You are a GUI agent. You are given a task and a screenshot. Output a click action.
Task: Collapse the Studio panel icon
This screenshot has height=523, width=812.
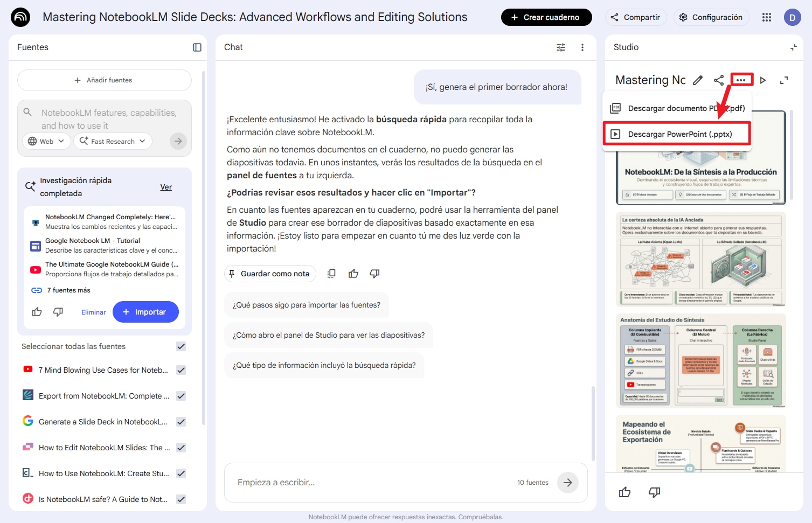794,47
